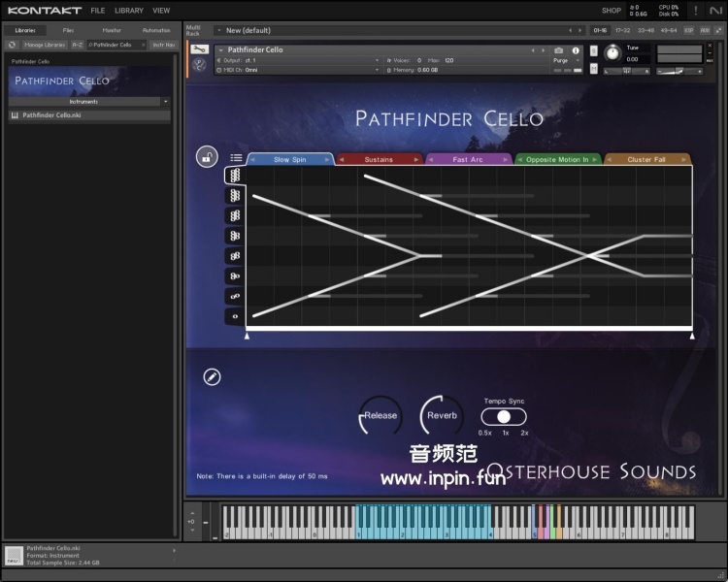Open the Files tab in browser
Image resolution: width=728 pixels, height=582 pixels.
click(x=68, y=30)
